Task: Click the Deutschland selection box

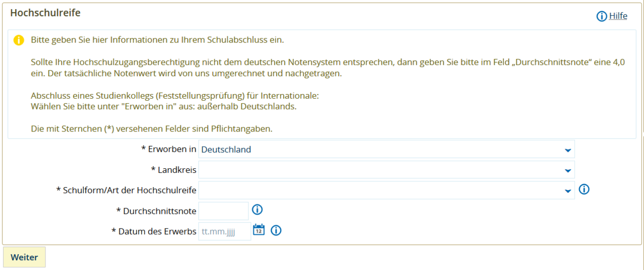Action: pos(378,150)
